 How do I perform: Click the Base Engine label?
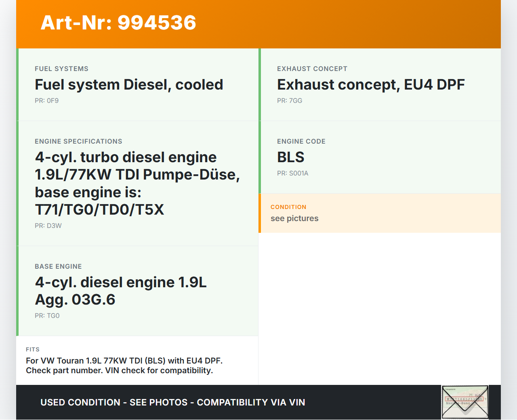tap(58, 267)
